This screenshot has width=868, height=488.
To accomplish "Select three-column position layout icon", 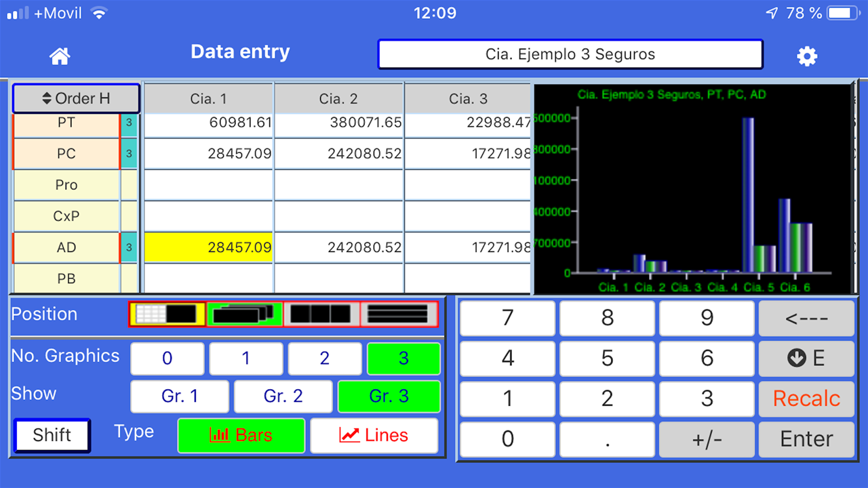I will pos(321,314).
